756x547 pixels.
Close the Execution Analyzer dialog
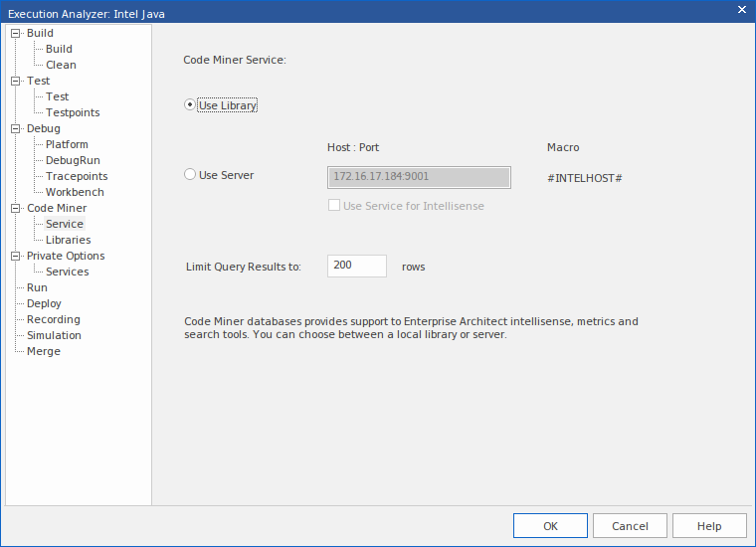point(742,10)
